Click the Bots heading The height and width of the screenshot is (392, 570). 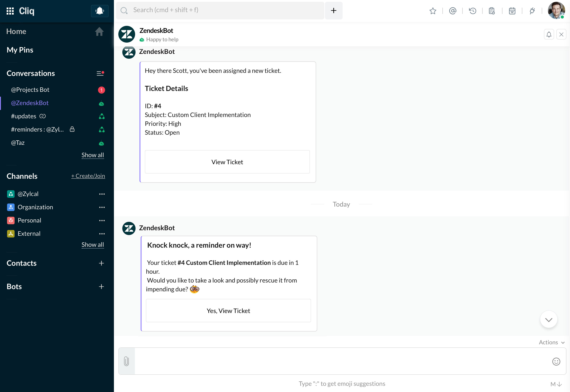14,287
